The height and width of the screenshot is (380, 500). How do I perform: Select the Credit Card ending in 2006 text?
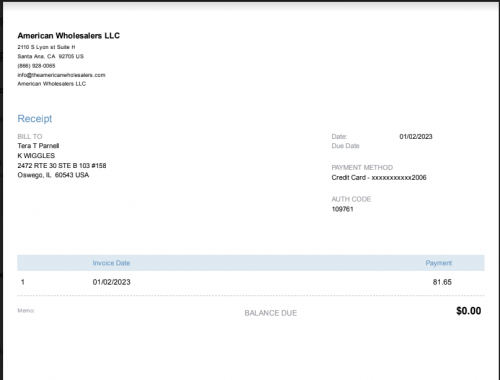pos(379,177)
